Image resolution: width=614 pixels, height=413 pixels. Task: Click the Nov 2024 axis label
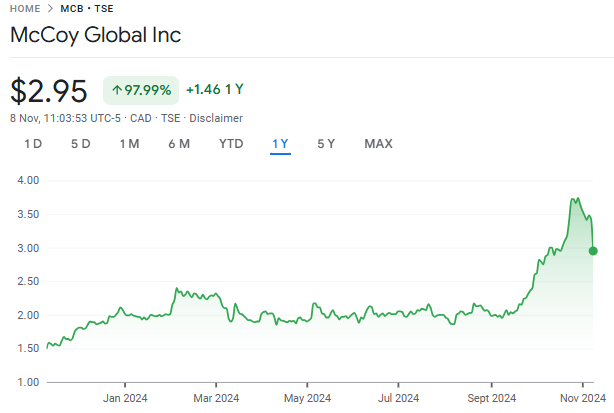click(x=583, y=398)
